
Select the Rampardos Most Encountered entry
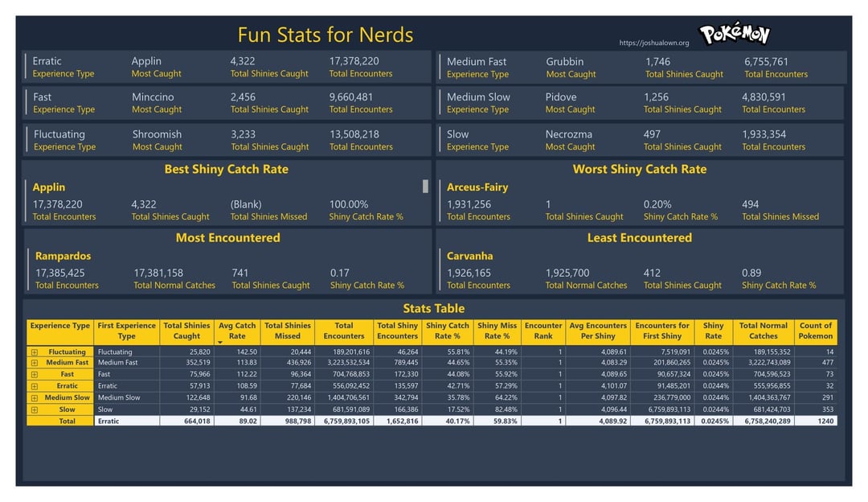[x=63, y=256]
